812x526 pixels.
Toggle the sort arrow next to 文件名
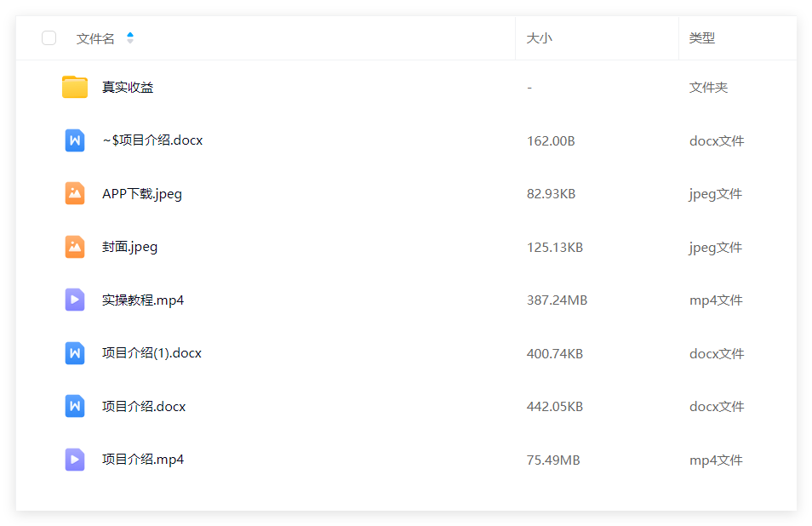coord(130,37)
